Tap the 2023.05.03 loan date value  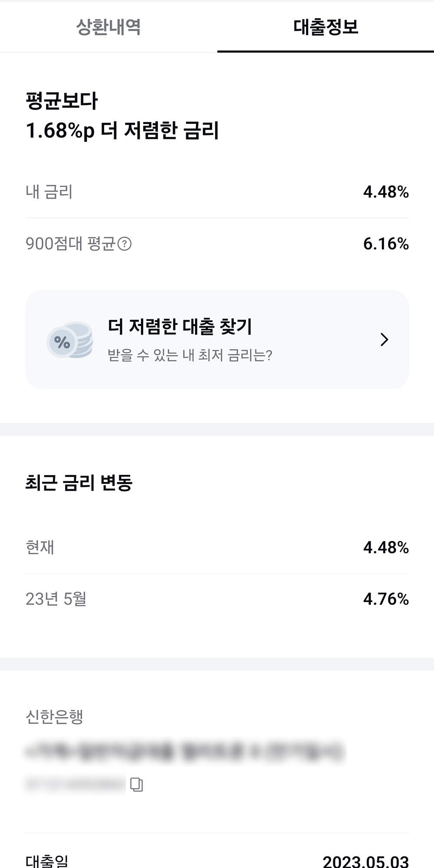pyautogui.click(x=365, y=861)
